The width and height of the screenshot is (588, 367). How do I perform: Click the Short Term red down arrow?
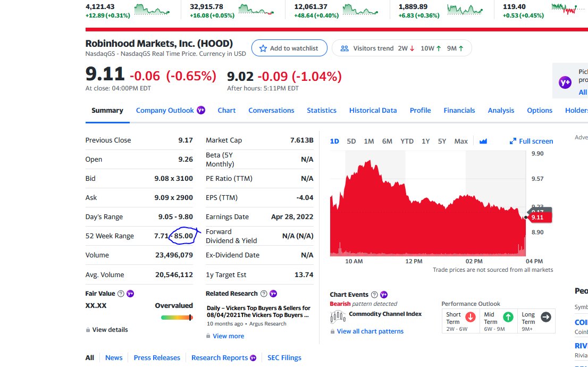click(x=471, y=317)
